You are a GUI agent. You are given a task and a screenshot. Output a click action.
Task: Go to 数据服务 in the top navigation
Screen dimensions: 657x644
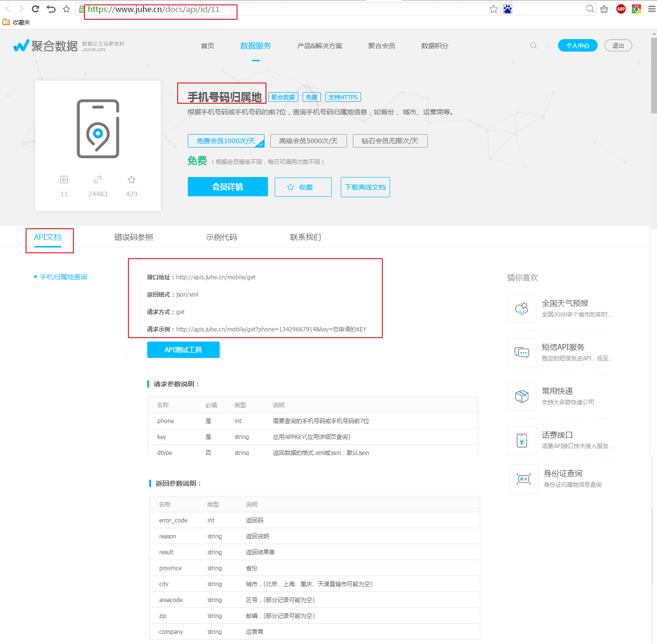click(255, 46)
